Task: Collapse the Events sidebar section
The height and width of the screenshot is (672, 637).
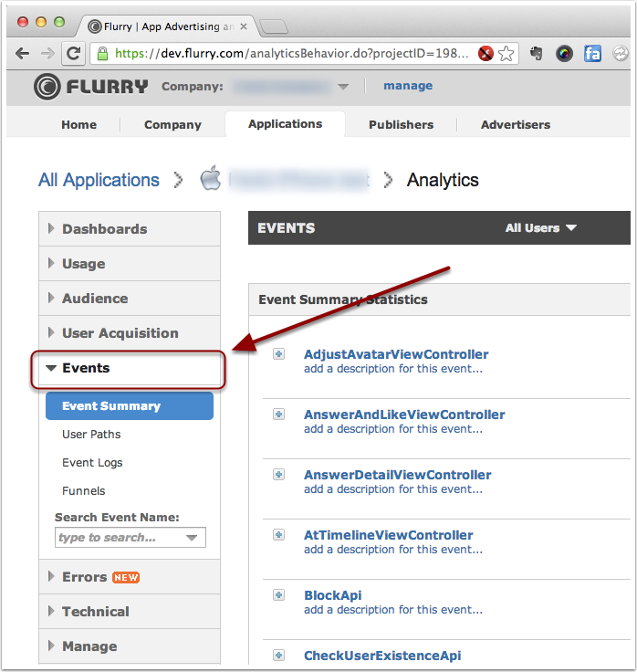Action: [x=85, y=368]
